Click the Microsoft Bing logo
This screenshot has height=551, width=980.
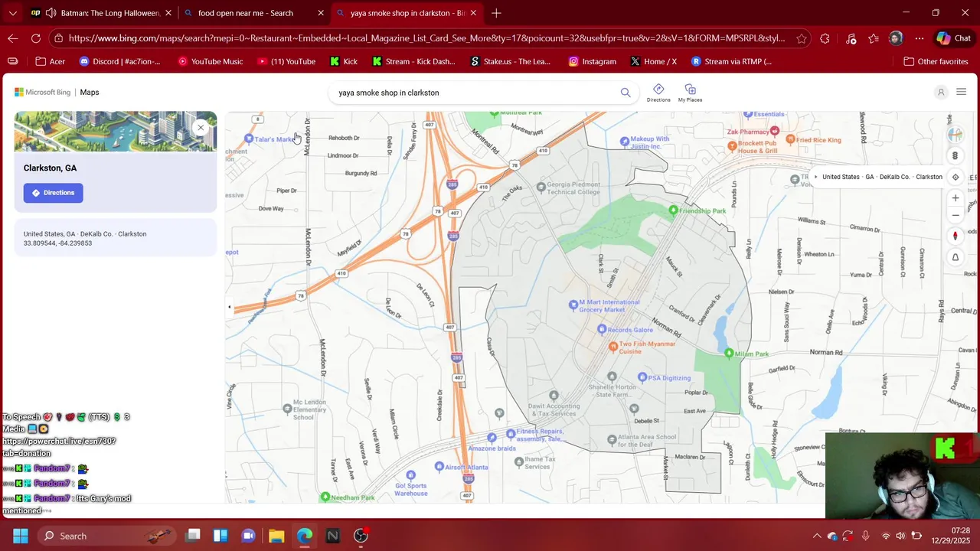pyautogui.click(x=43, y=92)
